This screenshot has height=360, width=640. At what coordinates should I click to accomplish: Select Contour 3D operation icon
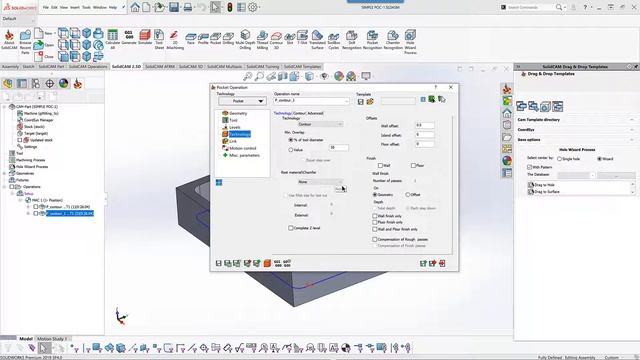click(276, 39)
